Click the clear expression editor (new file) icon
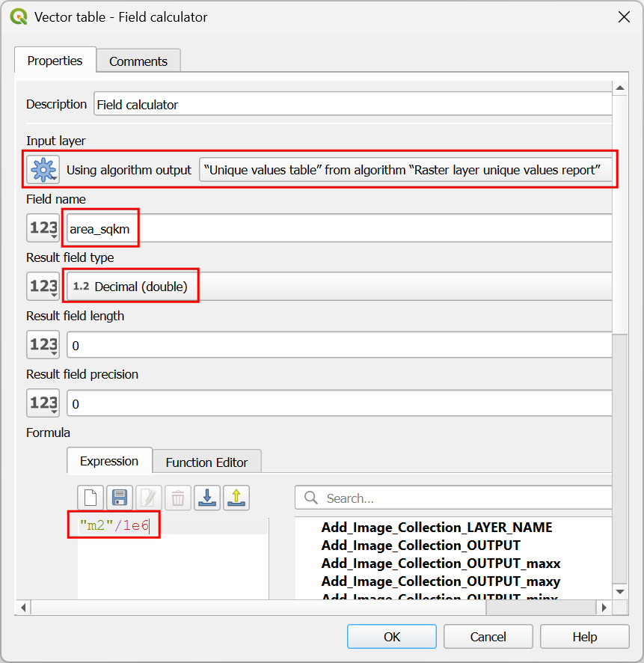Viewport: 644px width, 663px height. [x=91, y=498]
